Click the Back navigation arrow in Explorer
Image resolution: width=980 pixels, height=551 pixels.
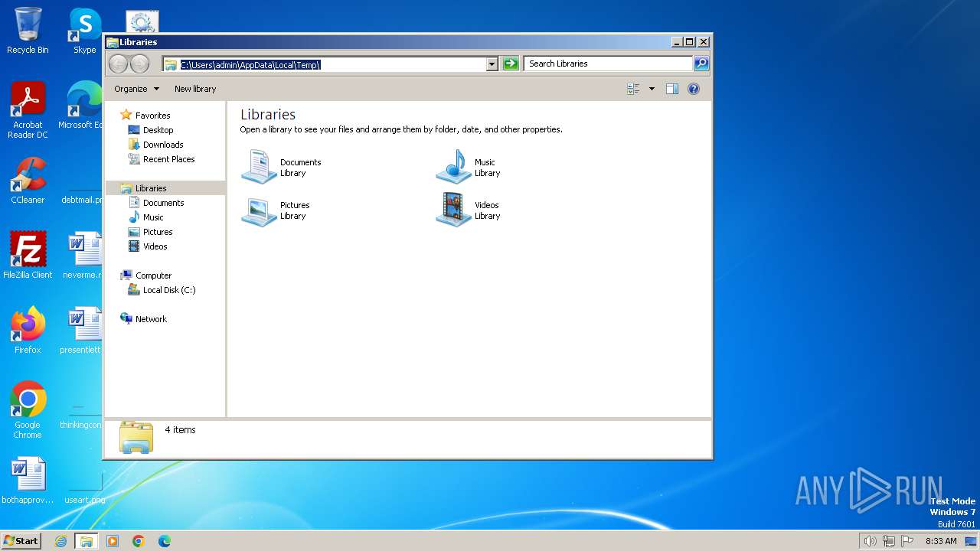coord(118,64)
